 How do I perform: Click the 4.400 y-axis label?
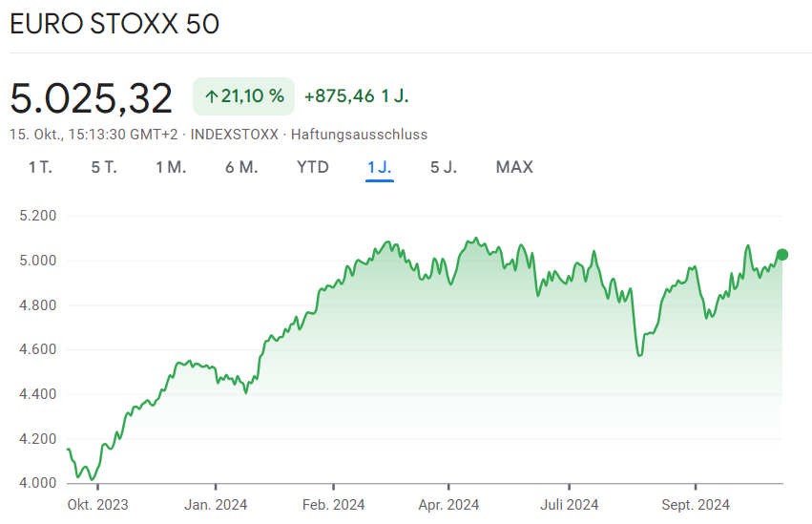pyautogui.click(x=38, y=394)
